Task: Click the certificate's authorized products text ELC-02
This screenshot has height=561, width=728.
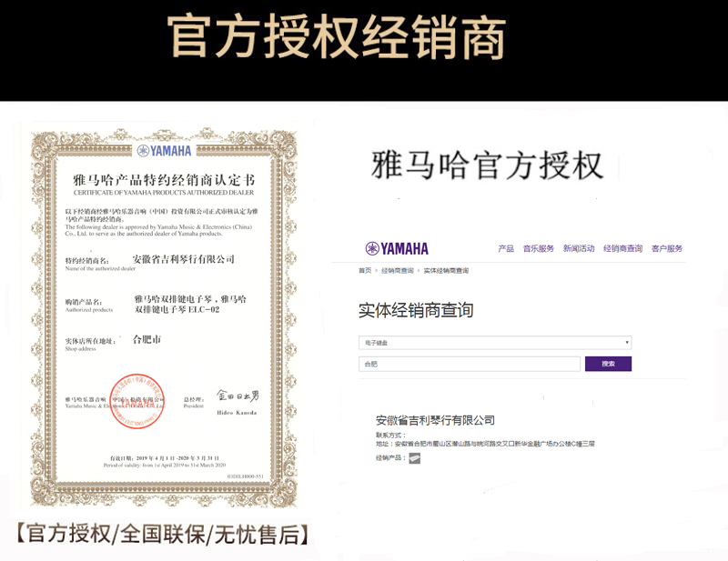Action: 190,305
